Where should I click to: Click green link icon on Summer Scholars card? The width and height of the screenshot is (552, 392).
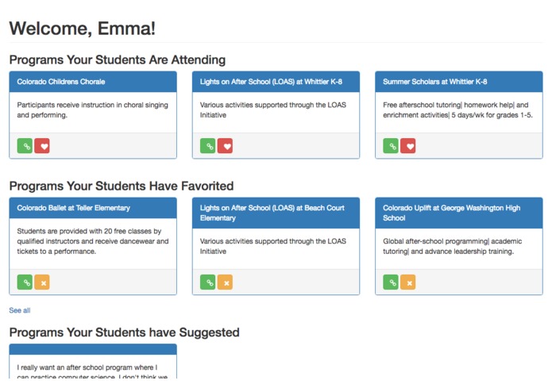tap(391, 146)
